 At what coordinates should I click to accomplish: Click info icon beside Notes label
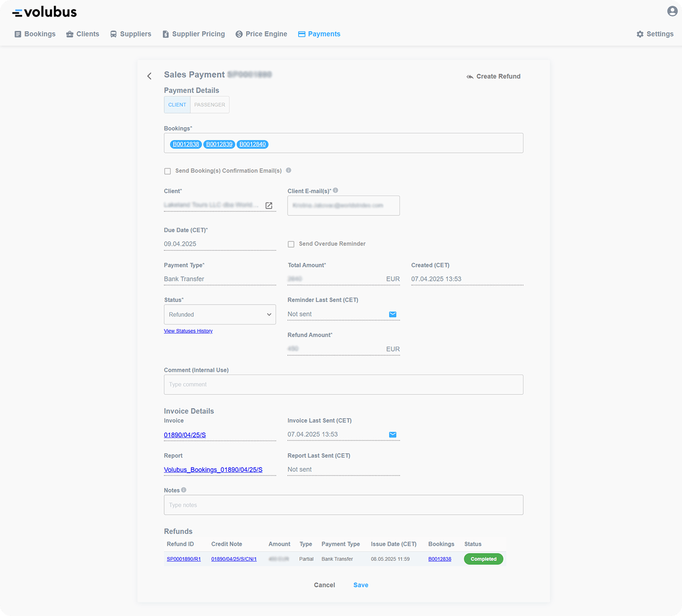pyautogui.click(x=184, y=490)
